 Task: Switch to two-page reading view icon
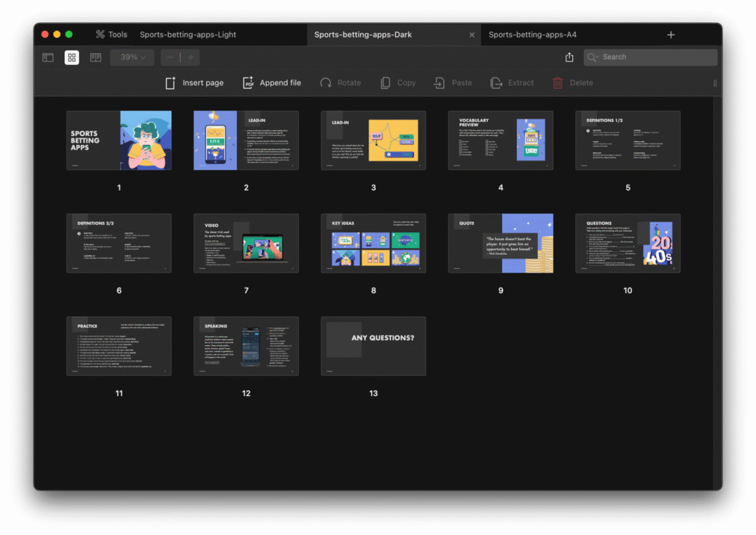[x=95, y=58]
